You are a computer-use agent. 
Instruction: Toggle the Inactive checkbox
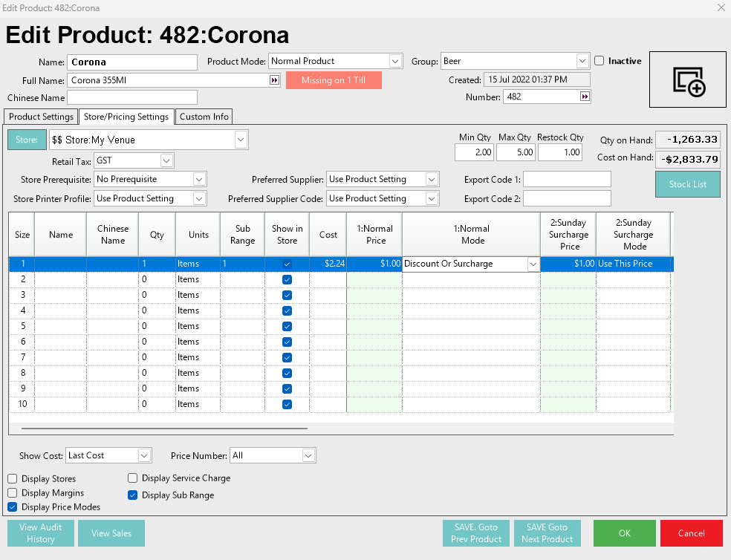[600, 61]
